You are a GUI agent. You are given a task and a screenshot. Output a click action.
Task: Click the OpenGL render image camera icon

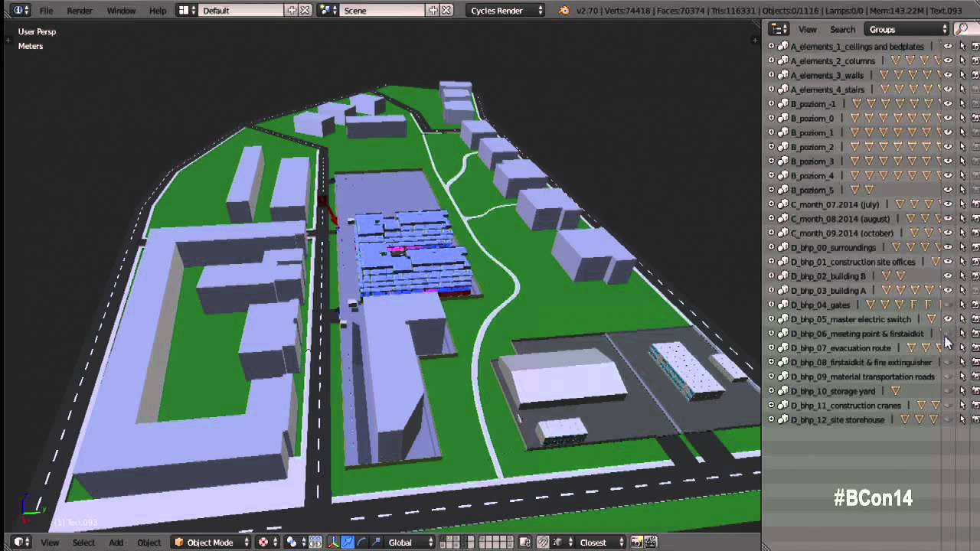click(637, 542)
